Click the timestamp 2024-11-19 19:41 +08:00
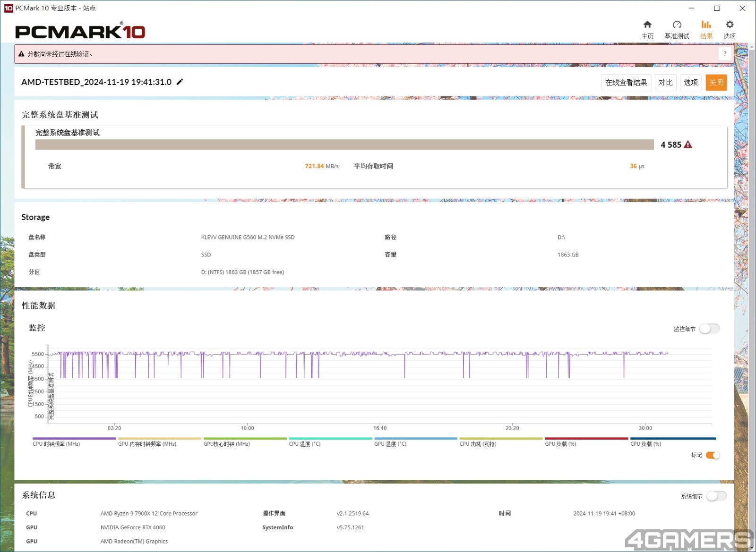Screen dimensions: 756x552 click(604, 513)
